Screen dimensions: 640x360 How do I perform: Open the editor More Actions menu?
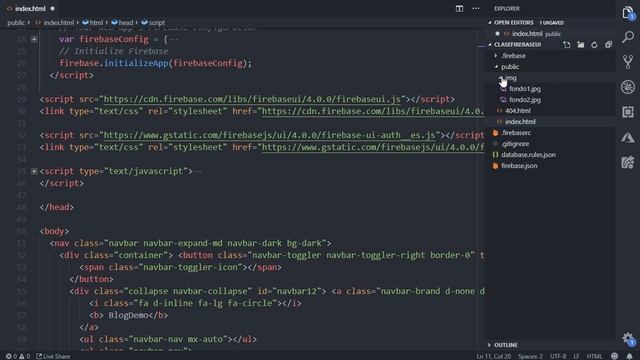[x=476, y=9]
